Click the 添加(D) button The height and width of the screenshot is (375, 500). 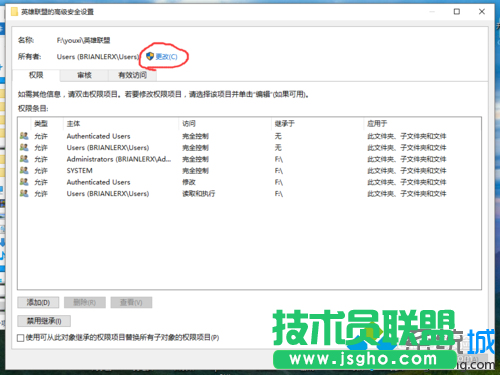click(38, 302)
